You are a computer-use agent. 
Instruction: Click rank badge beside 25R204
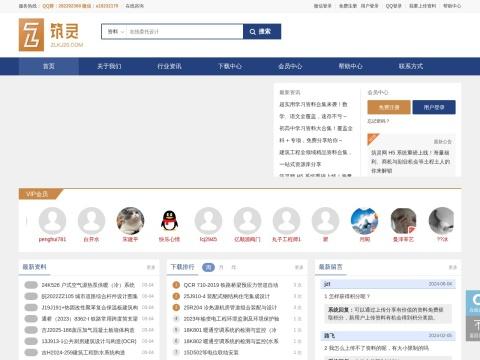[176, 307]
